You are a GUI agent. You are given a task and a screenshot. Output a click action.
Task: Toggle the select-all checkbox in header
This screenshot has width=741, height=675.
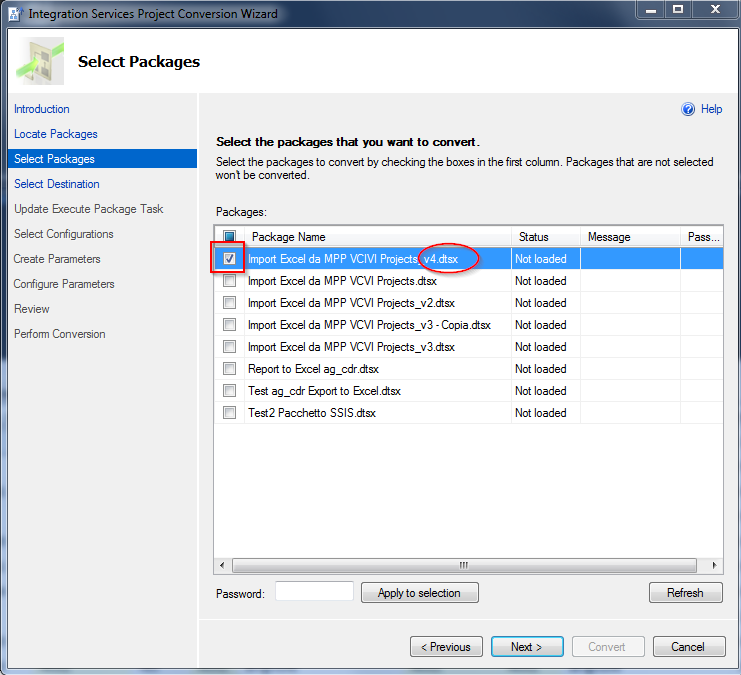point(229,236)
